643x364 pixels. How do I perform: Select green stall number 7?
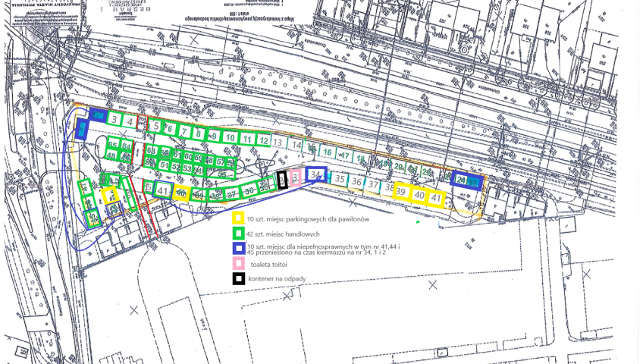[x=183, y=131]
